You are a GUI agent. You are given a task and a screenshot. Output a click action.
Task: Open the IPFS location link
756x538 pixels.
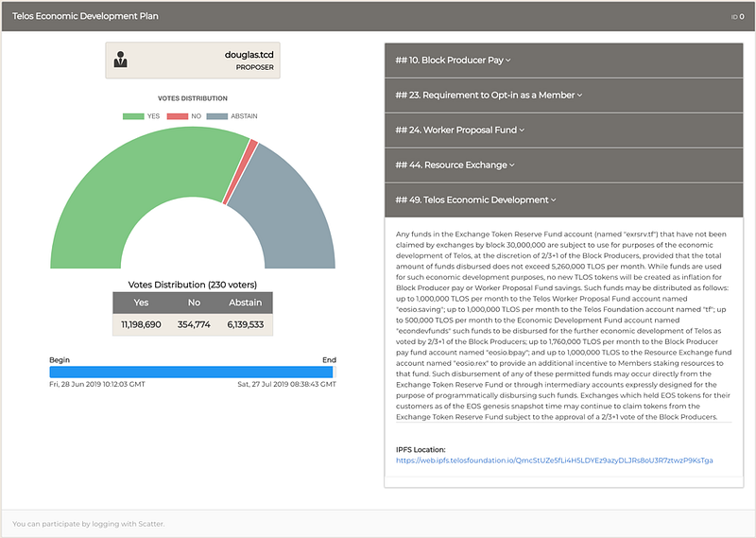point(555,460)
